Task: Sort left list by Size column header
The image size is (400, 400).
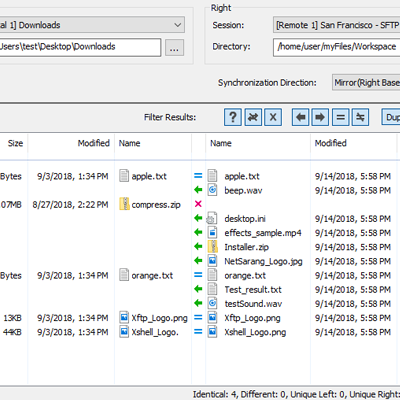Action: (x=13, y=143)
